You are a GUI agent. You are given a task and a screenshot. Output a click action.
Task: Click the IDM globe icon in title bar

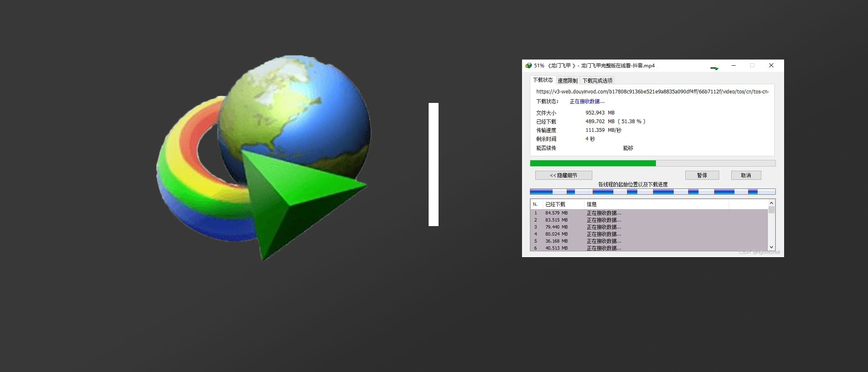tap(528, 65)
